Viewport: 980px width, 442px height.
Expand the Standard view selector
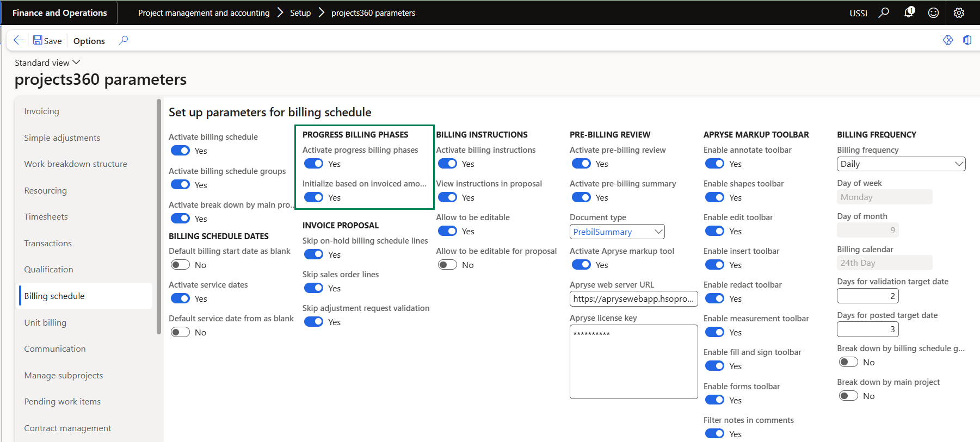[47, 63]
